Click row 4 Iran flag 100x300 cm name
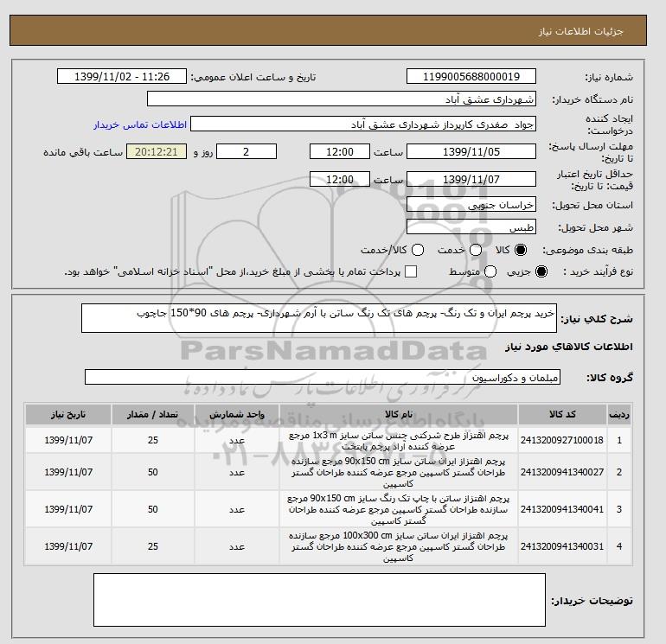Image resolution: width=666 pixels, height=644 pixels. coord(399,546)
